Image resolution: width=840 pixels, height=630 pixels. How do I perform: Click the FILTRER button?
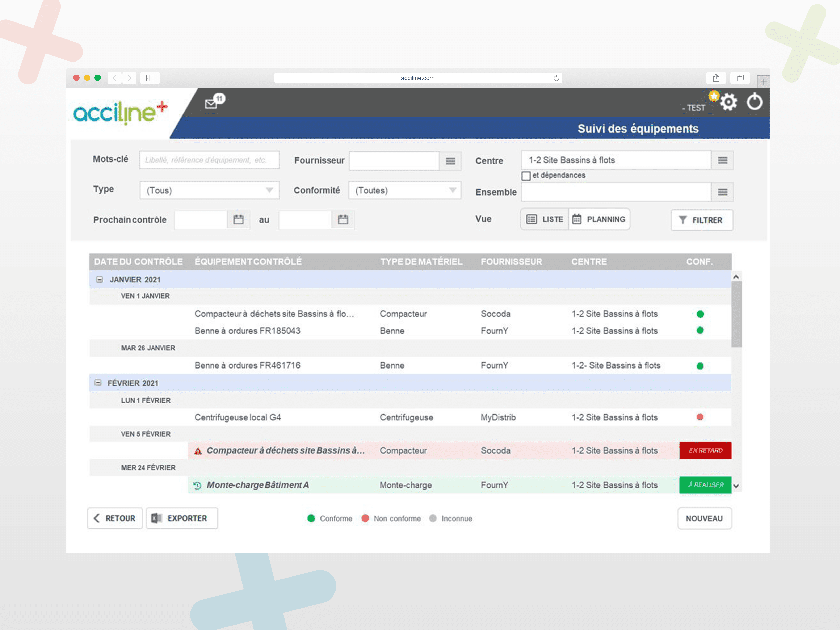[702, 220]
